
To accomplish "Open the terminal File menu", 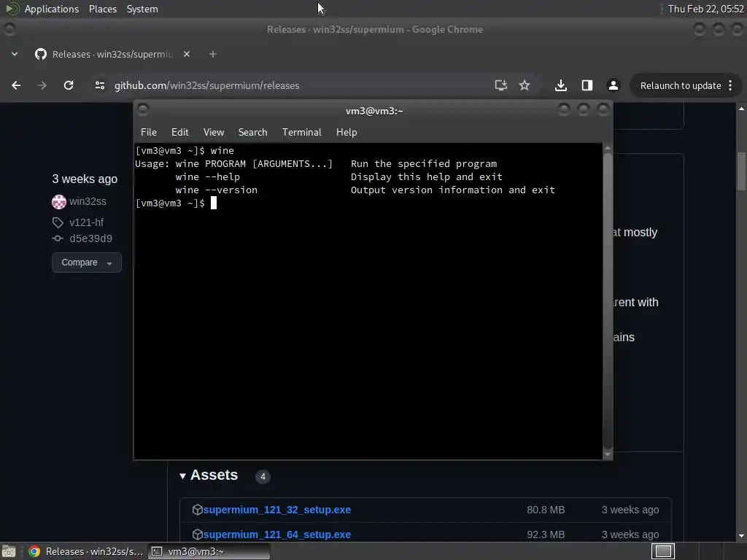I will coord(149,132).
